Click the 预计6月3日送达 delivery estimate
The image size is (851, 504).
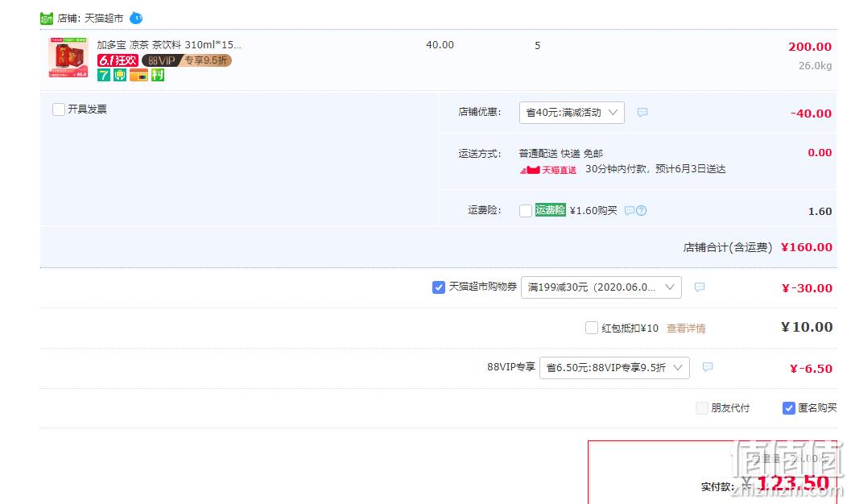690,169
